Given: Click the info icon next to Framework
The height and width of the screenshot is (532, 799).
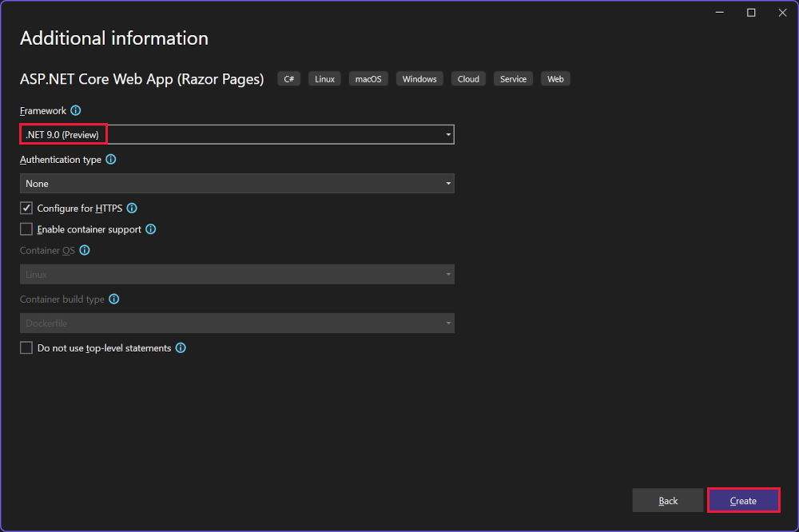Looking at the screenshot, I should click(x=76, y=111).
